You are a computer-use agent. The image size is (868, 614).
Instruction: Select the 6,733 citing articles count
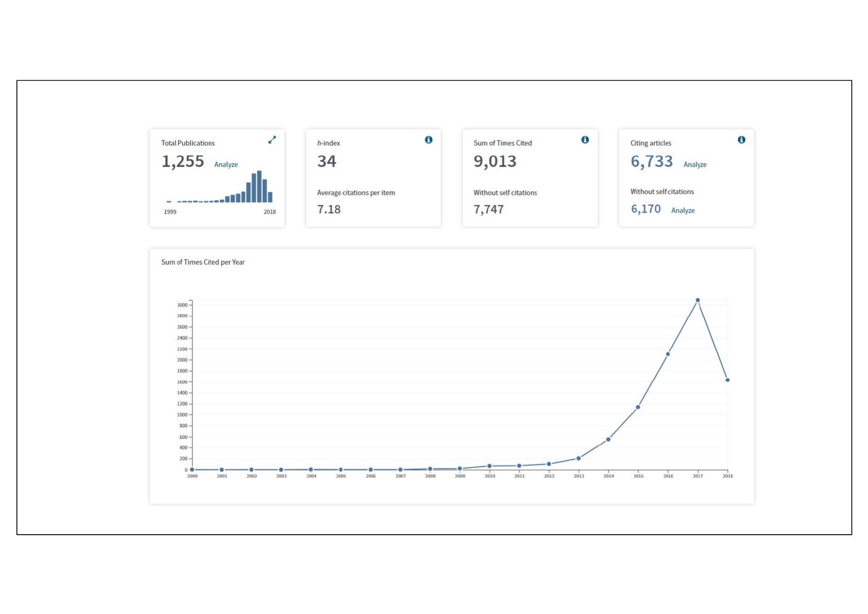tap(651, 162)
